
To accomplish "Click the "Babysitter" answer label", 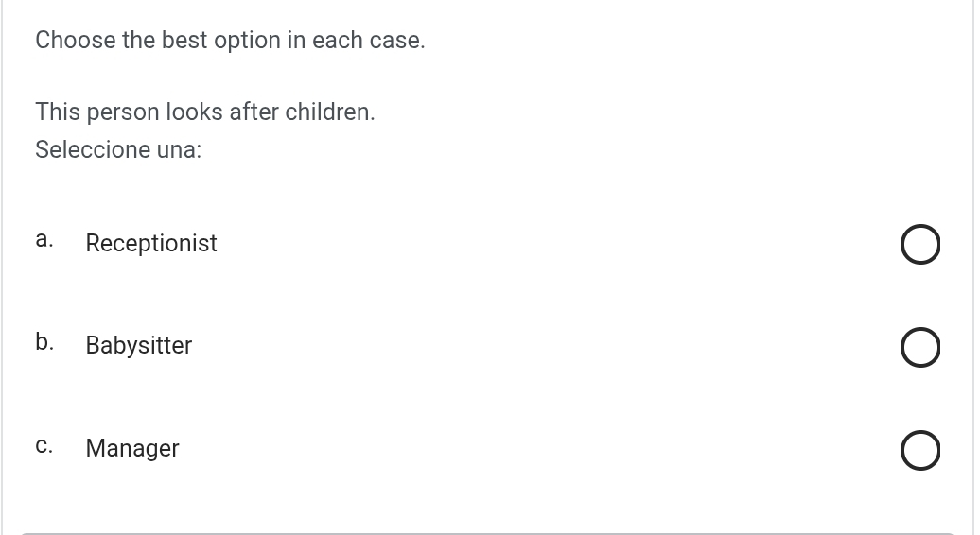I will pos(139,346).
